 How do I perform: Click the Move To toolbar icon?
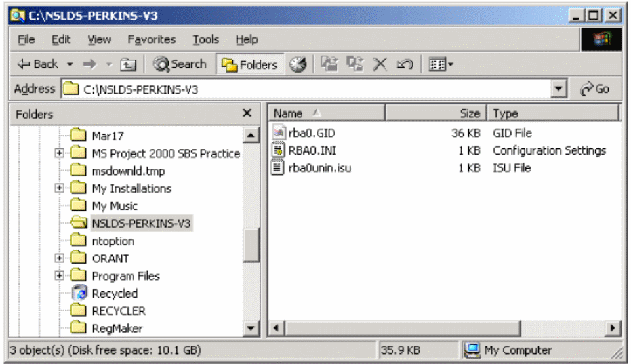click(x=329, y=64)
